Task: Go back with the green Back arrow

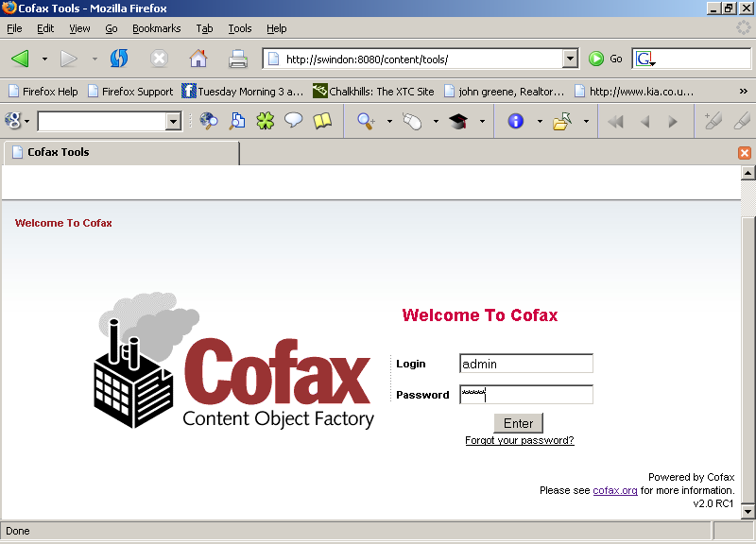Action: 20,59
